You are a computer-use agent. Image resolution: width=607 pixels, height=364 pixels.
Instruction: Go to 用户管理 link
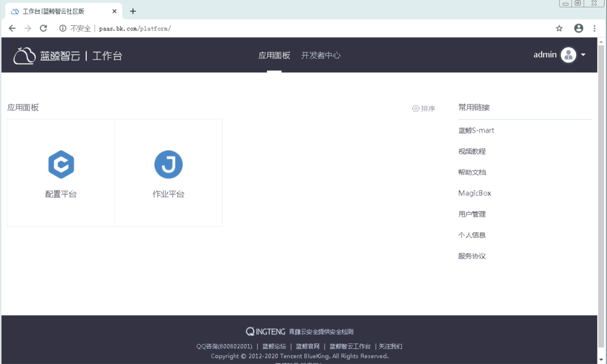472,214
